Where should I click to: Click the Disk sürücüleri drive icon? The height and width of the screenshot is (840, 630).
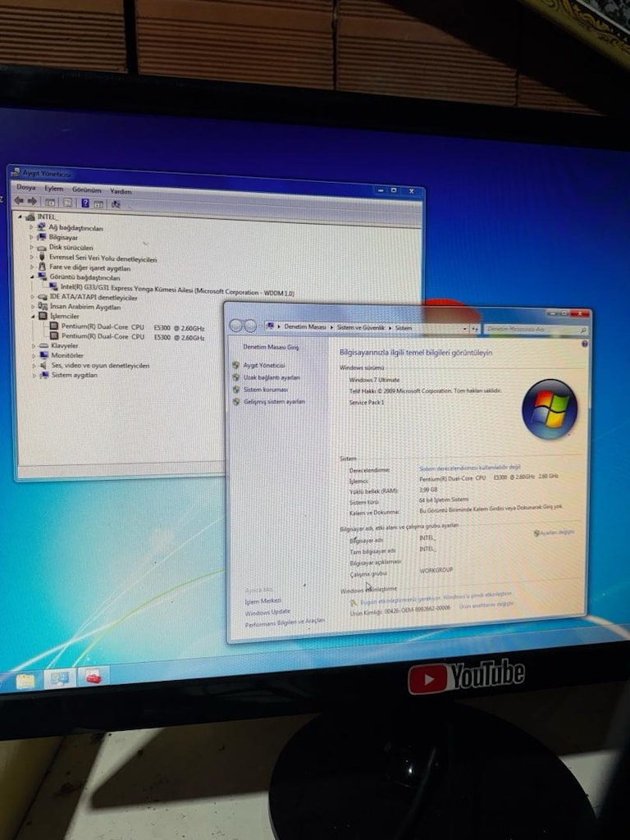tap(42, 247)
